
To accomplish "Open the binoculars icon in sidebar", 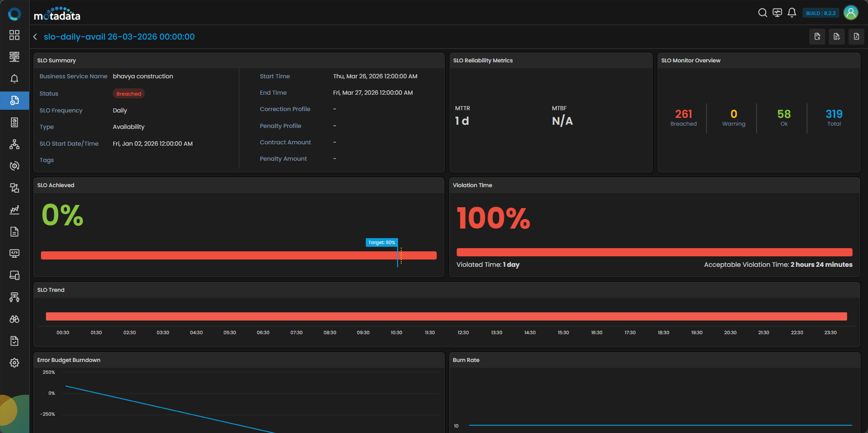I will tap(15, 319).
